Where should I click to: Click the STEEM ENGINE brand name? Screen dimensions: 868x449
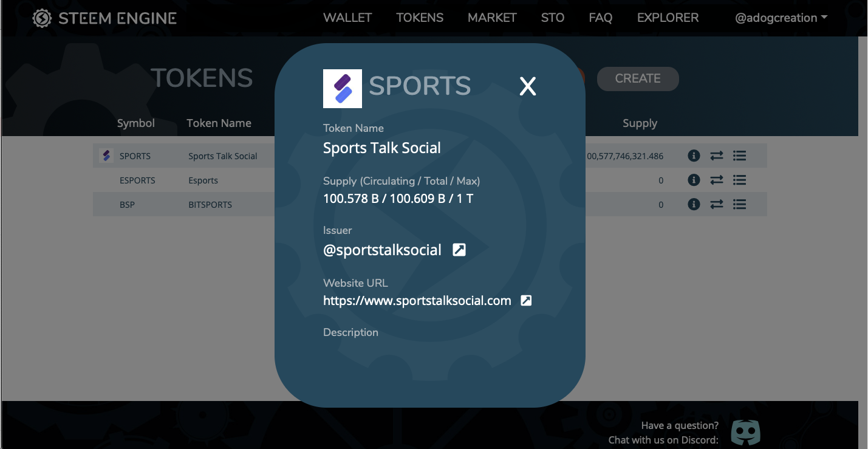pyautogui.click(x=117, y=18)
